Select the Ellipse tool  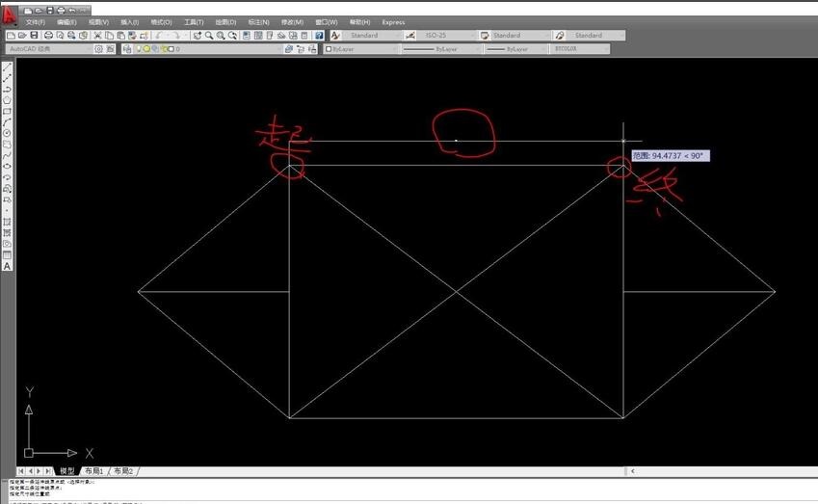pos(8,167)
